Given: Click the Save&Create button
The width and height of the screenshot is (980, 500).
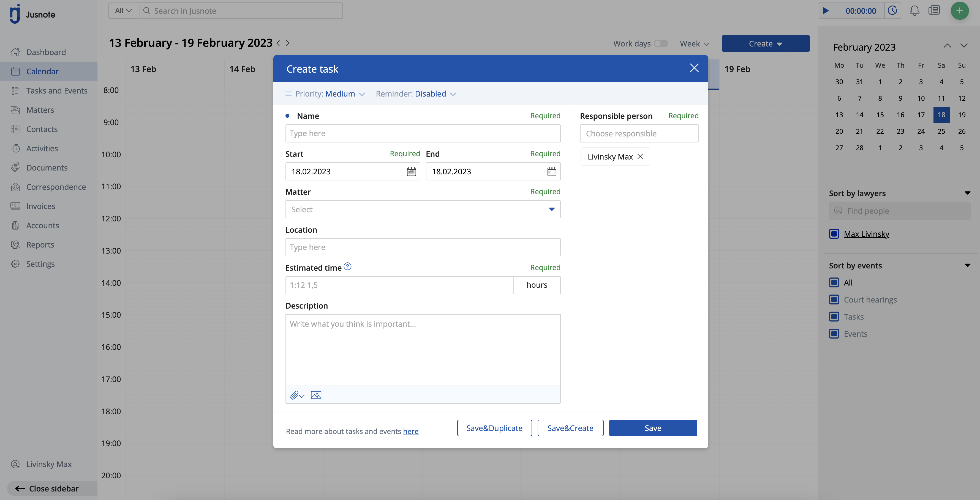Looking at the screenshot, I should point(570,428).
